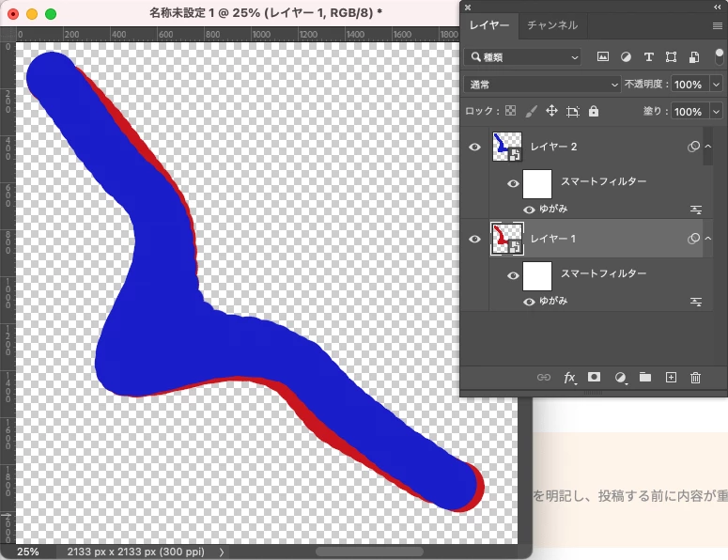The width and height of the screenshot is (728, 560).
Task: Click the 25% zoom level field
Action: [x=28, y=552]
